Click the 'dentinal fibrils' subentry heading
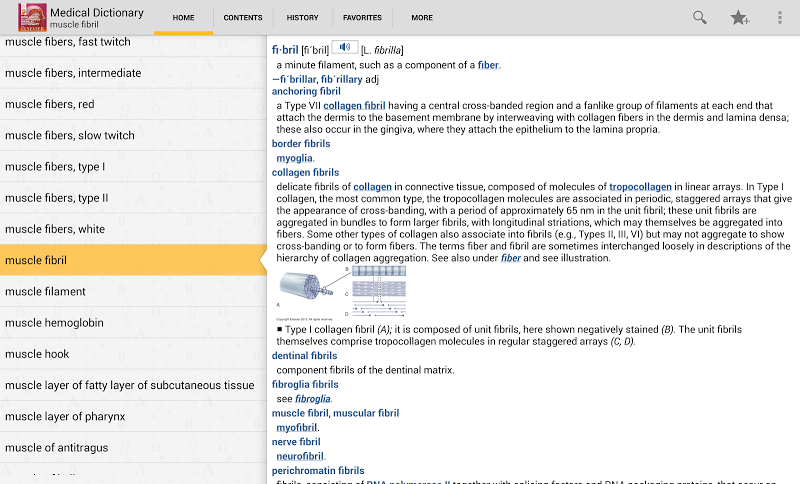The width and height of the screenshot is (800, 484). tap(304, 355)
